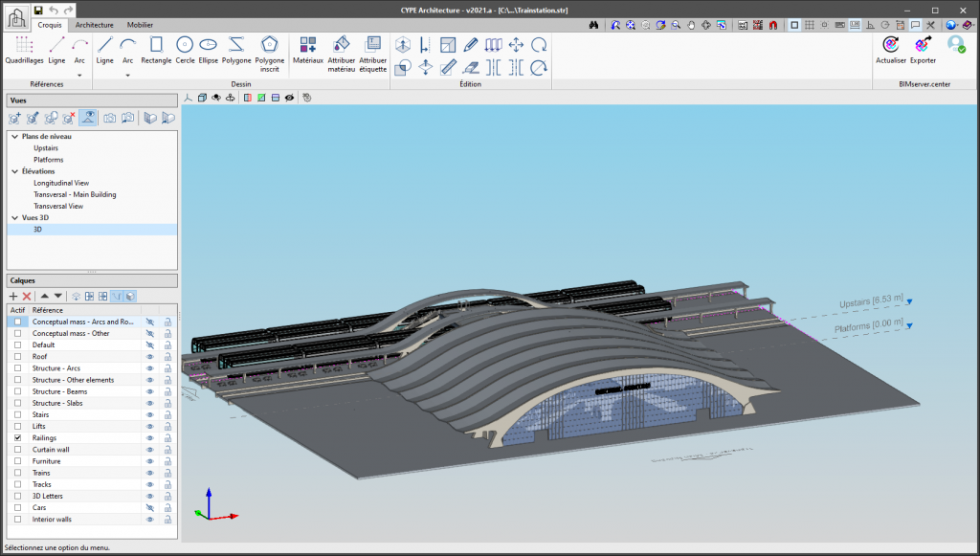
Task: Enable the Railings layer checkbox
Action: point(17,437)
